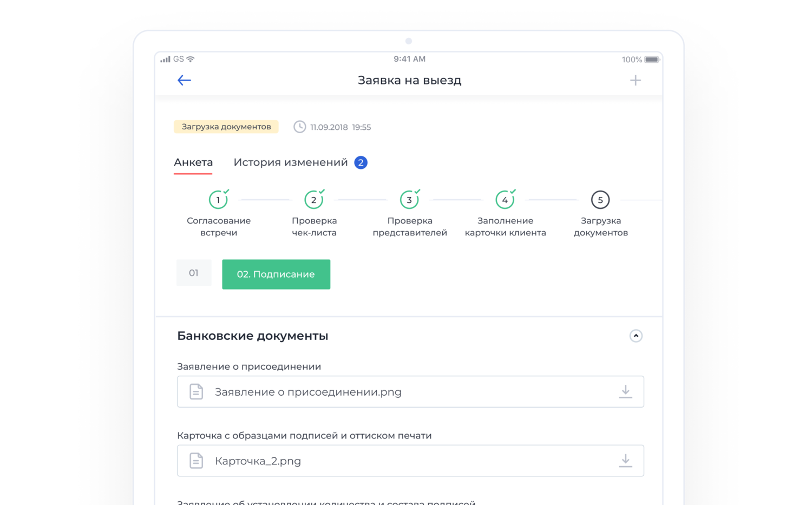Select step 1 Согласование встречи
This screenshot has width=812, height=505.
(219, 213)
